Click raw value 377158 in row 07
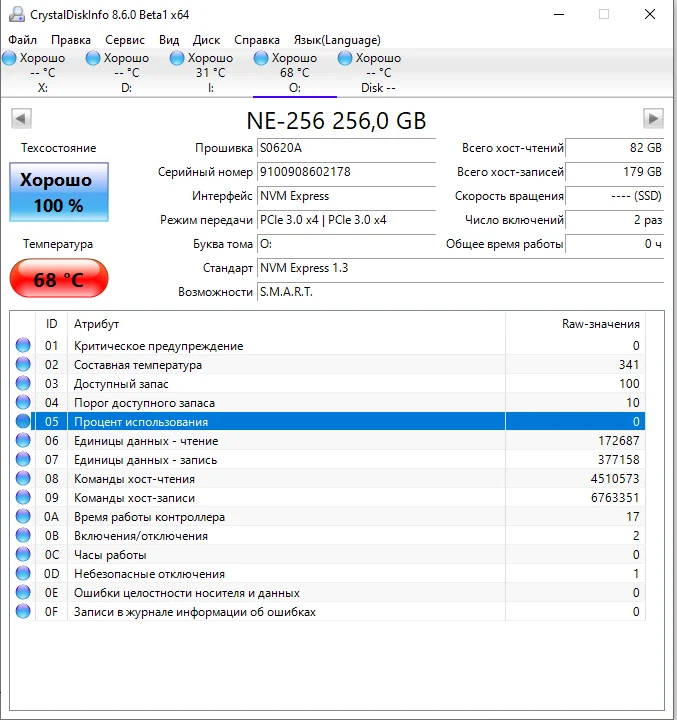Image resolution: width=677 pixels, height=720 pixels. [x=618, y=460]
